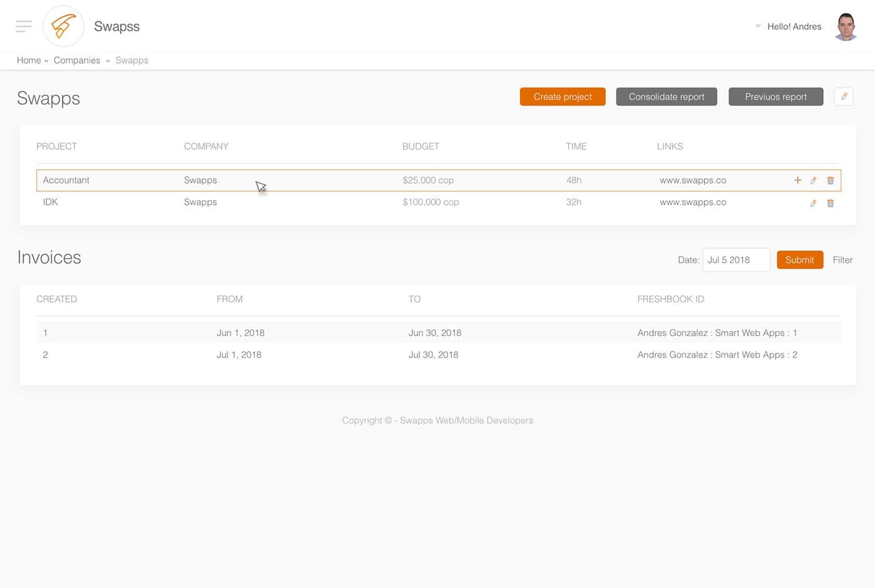Viewport: 875px width, 588px height.
Task: Click the Hello! Andres greeting
Action: 794,26
